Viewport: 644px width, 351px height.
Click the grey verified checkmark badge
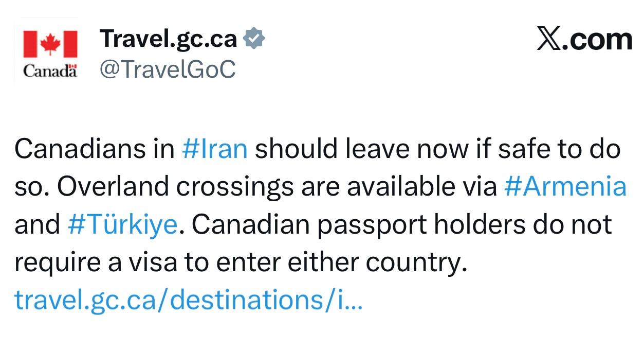[x=253, y=40]
